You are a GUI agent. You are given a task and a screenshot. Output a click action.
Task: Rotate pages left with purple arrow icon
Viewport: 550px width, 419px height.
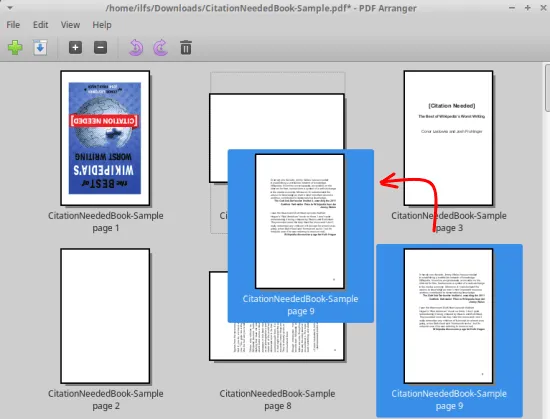(136, 47)
